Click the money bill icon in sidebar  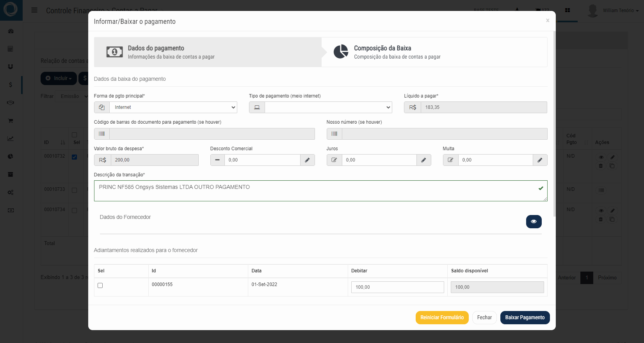point(11,210)
